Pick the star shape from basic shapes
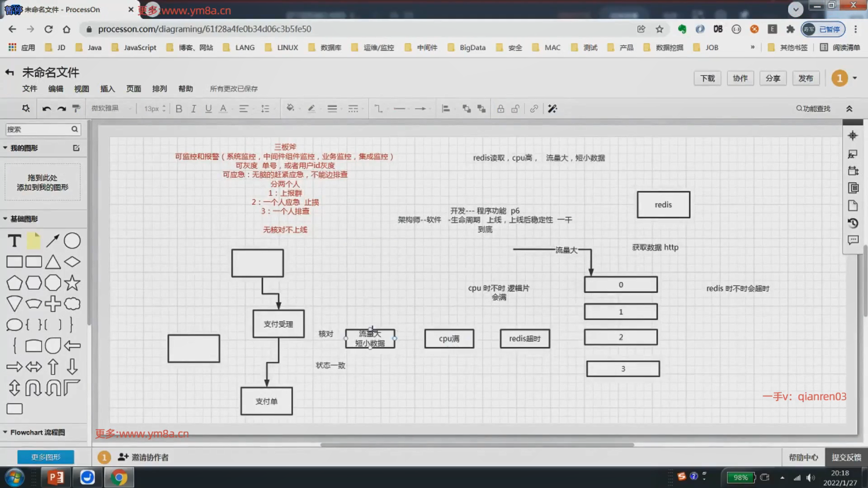Image resolution: width=868 pixels, height=488 pixels. 72,283
